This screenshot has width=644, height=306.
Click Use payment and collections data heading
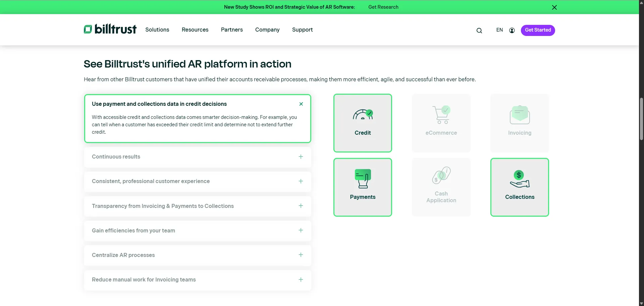[x=159, y=104]
